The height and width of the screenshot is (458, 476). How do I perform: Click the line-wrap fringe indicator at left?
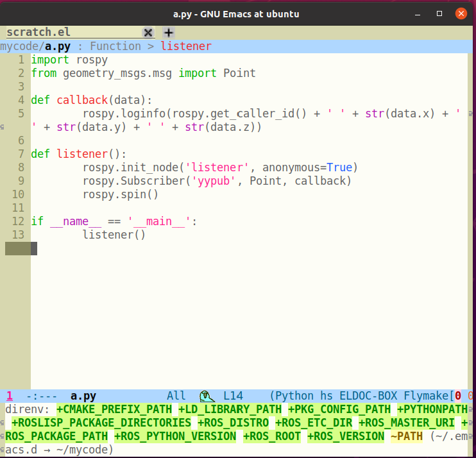(x=3, y=127)
